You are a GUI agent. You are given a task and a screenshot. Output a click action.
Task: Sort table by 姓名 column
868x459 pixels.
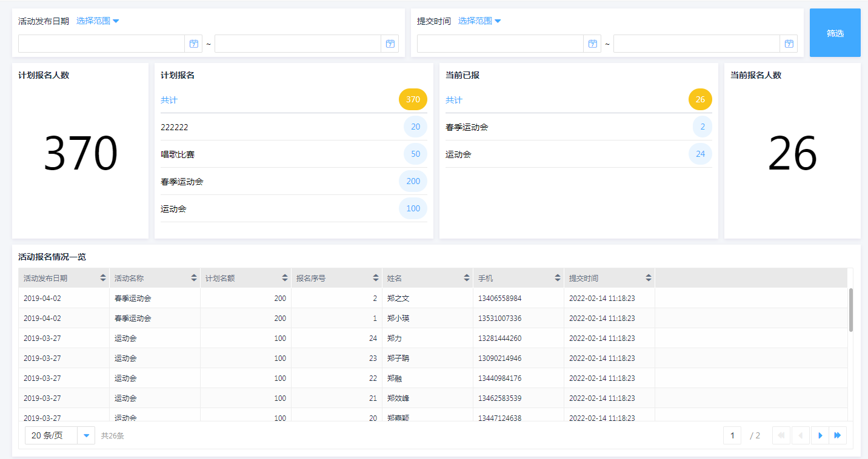(467, 278)
